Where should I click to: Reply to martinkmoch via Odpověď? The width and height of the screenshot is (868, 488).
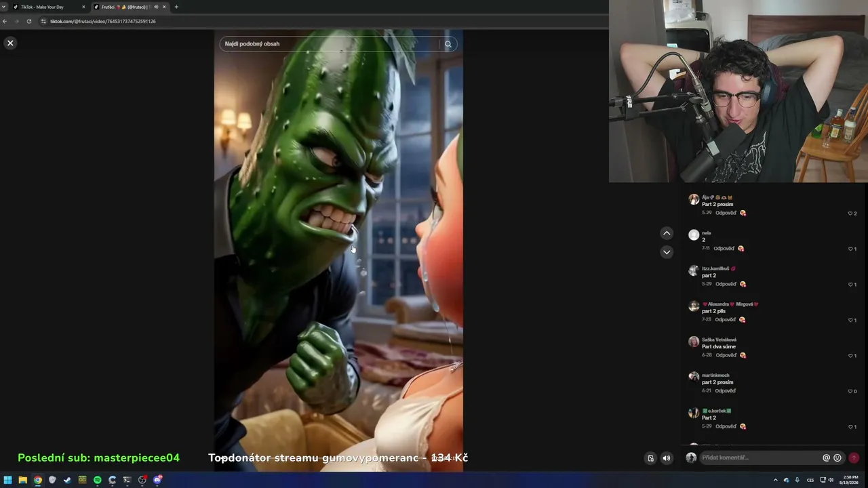pos(725,390)
